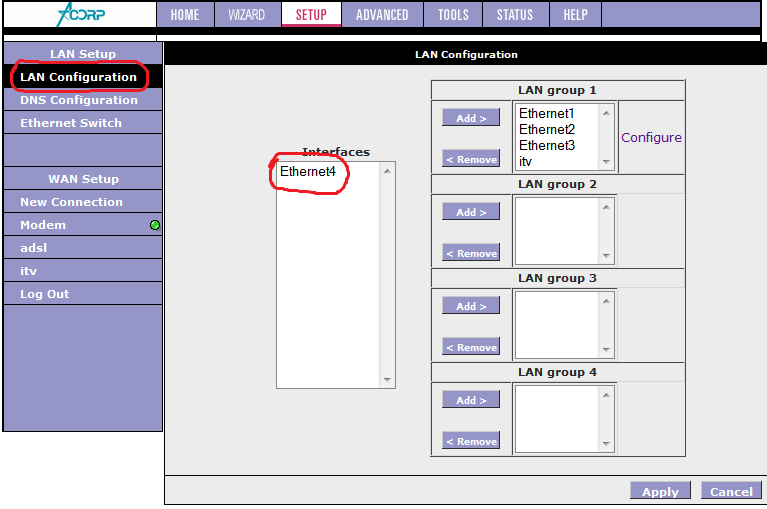Select Ethernet2 in LAN group 1
767x509 pixels.
coord(547,130)
